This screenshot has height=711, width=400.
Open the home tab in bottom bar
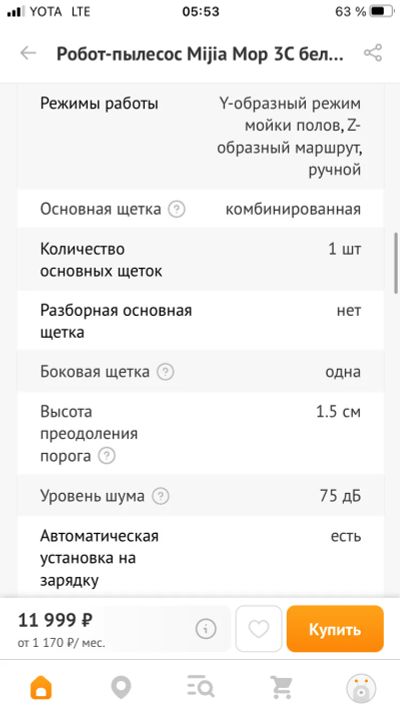click(x=41, y=687)
